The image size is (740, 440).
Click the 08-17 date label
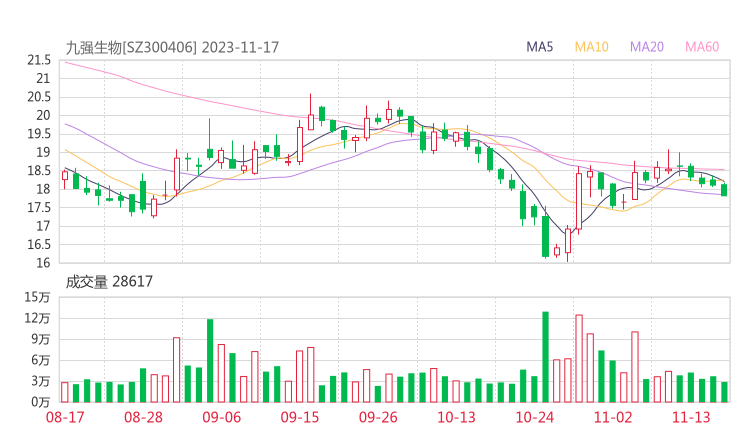[x=65, y=417]
